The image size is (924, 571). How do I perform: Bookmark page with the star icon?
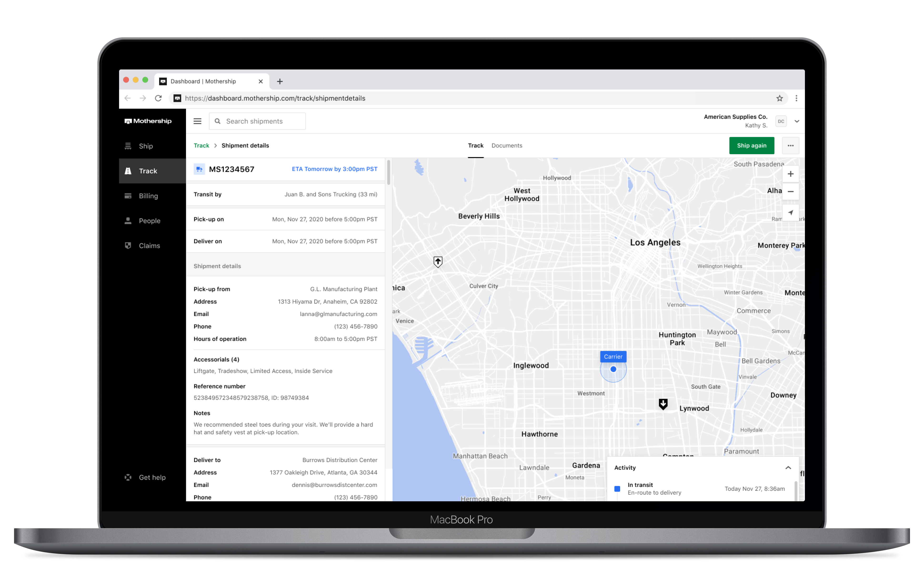779,98
